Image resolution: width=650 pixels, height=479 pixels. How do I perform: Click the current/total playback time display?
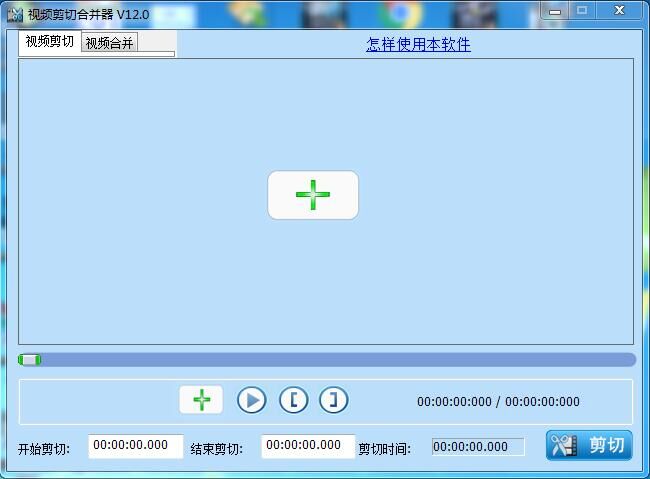[x=498, y=402]
